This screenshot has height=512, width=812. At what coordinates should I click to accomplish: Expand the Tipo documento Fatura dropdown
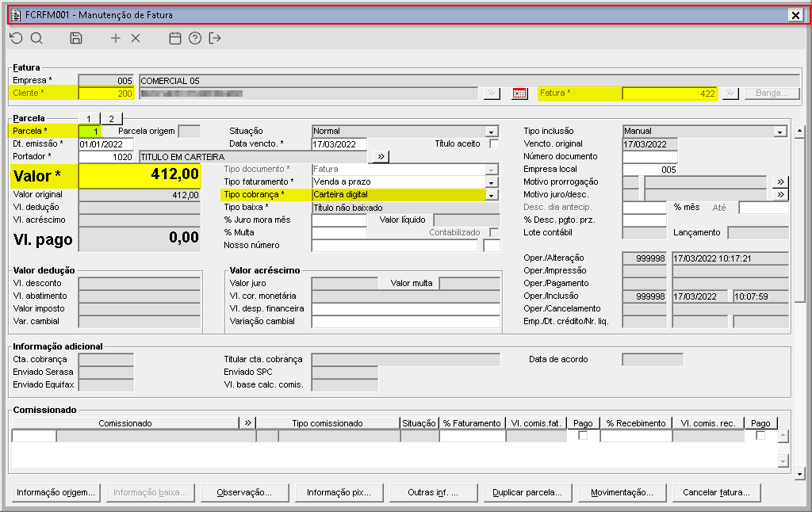click(x=492, y=170)
